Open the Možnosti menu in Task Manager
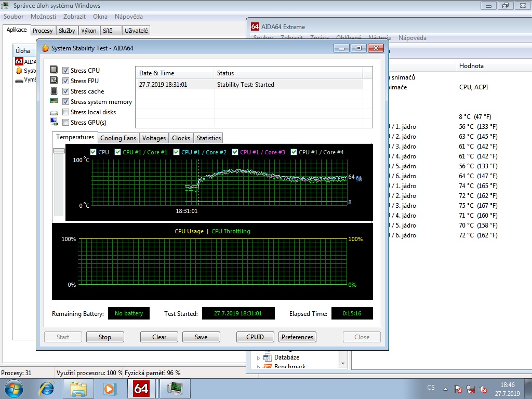The height and width of the screenshot is (399, 532). coord(43,17)
